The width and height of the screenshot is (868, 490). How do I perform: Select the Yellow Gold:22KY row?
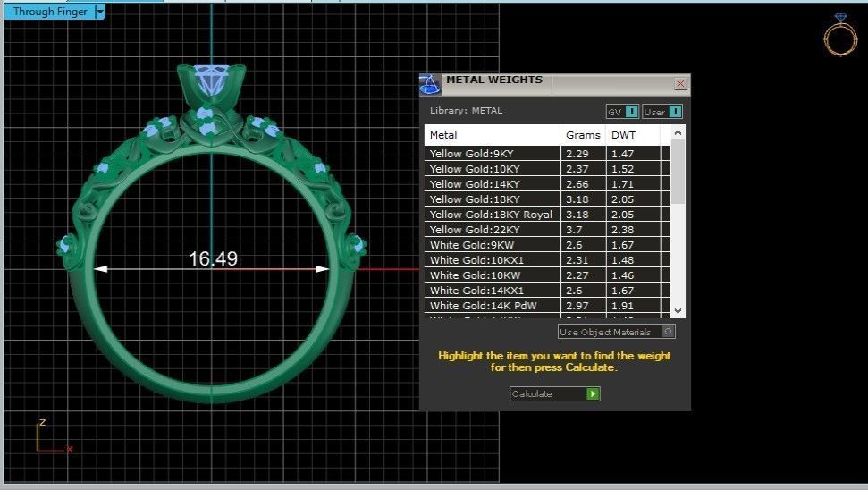(547, 229)
